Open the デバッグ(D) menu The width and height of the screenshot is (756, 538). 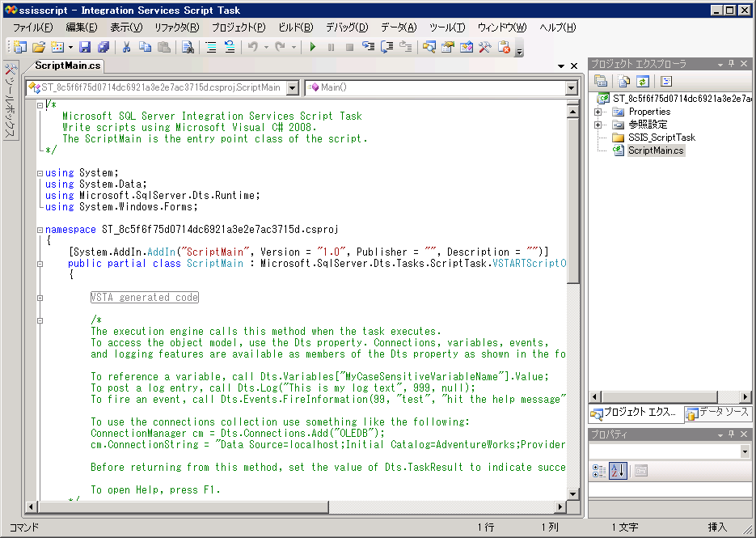pos(347,28)
